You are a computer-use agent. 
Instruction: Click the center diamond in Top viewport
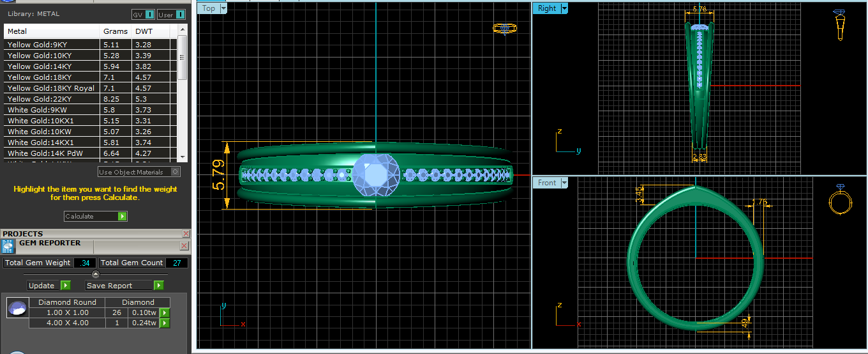(376, 175)
